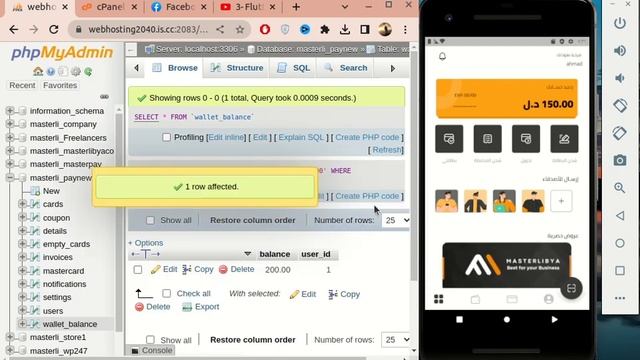Open upper Number of rows dropdown
Screen dimensions: 640x360
(x=396, y=220)
